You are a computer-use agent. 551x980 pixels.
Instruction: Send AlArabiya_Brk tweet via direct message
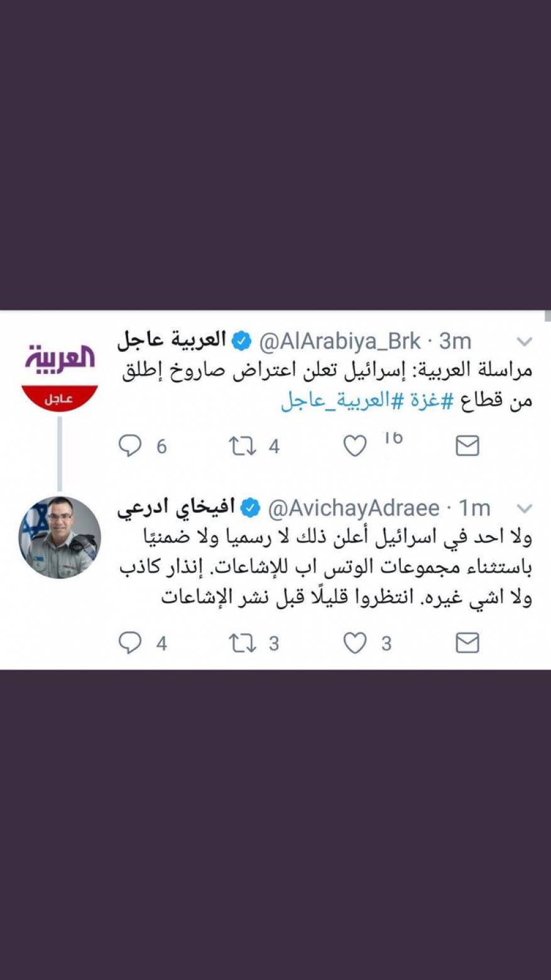point(467,446)
